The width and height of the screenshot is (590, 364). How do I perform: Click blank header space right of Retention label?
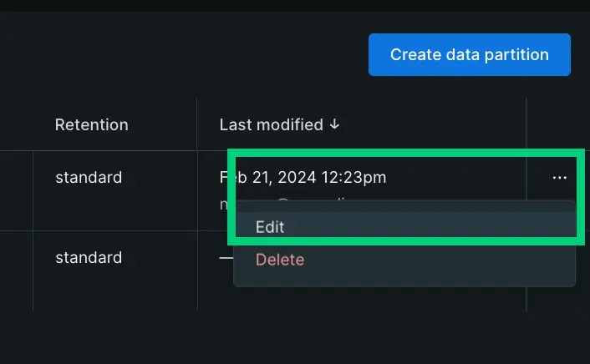[x=163, y=124]
